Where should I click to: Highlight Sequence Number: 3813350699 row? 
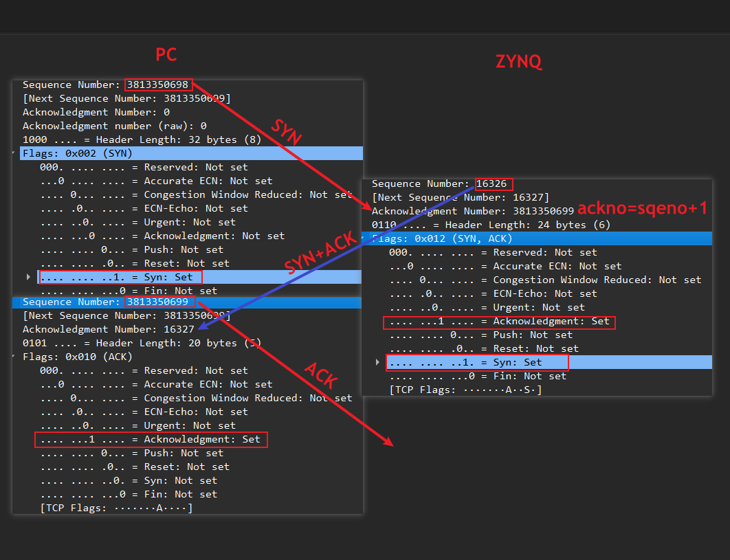pos(109,302)
